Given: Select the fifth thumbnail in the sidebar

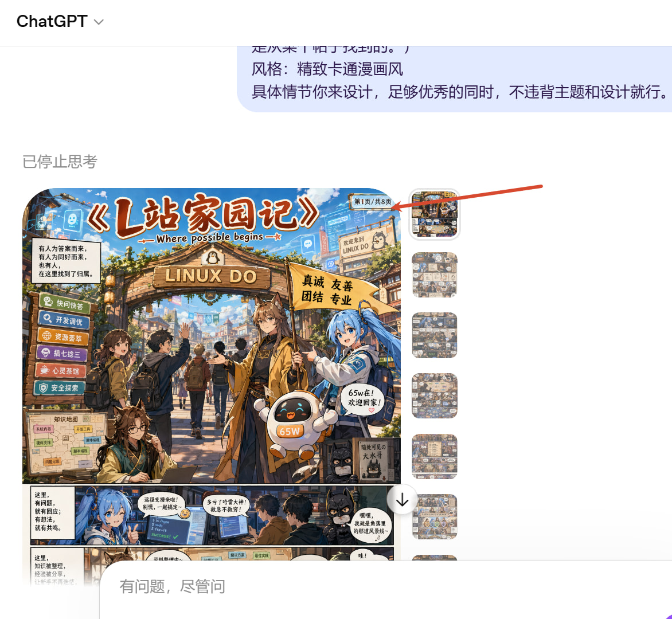Looking at the screenshot, I should click(x=434, y=457).
